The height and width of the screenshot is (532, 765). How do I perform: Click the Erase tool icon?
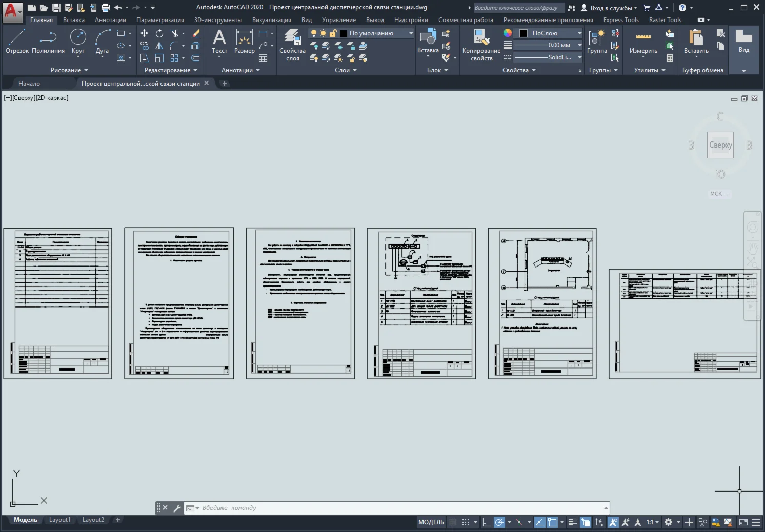(195, 33)
